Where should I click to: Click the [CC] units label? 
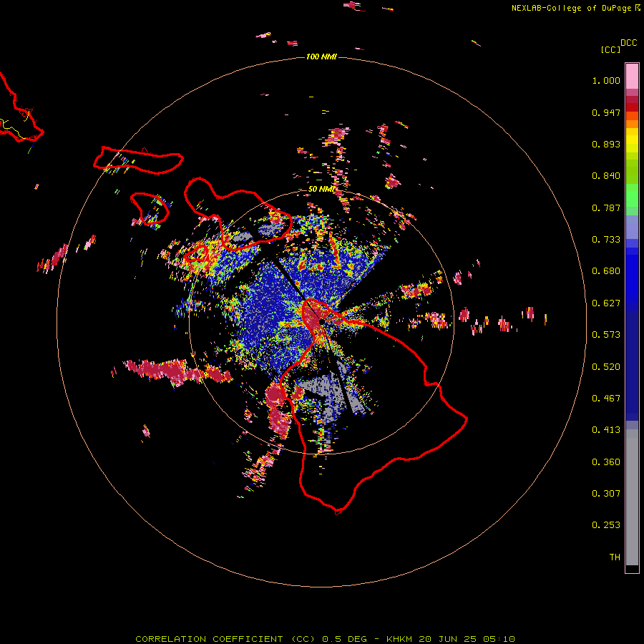coord(610,49)
